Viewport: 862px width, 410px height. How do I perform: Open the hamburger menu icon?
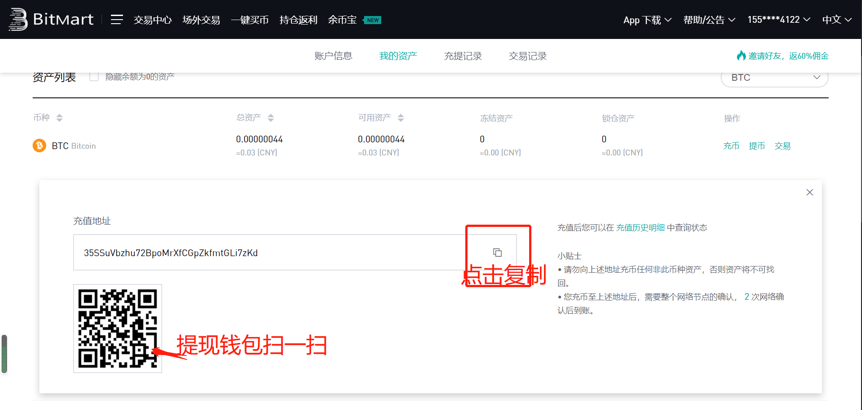pyautogui.click(x=117, y=19)
